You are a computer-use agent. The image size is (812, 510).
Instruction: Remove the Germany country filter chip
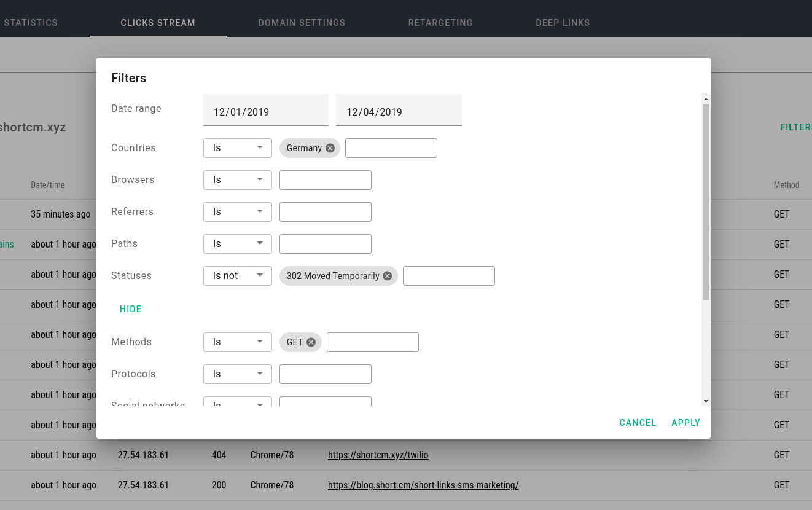(330, 147)
